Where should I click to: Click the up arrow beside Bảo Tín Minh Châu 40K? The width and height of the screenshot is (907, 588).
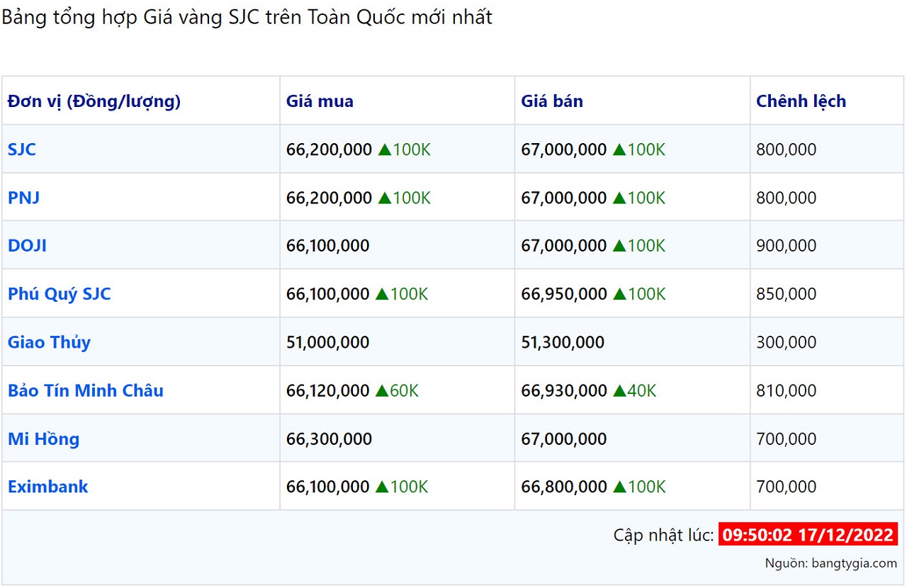point(619,390)
